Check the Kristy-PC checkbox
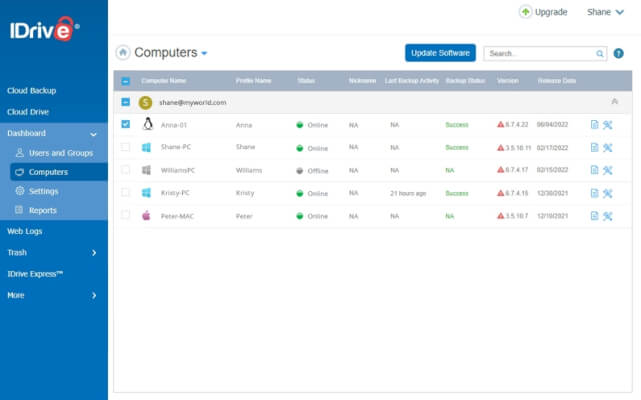The image size is (641, 400). point(126,192)
